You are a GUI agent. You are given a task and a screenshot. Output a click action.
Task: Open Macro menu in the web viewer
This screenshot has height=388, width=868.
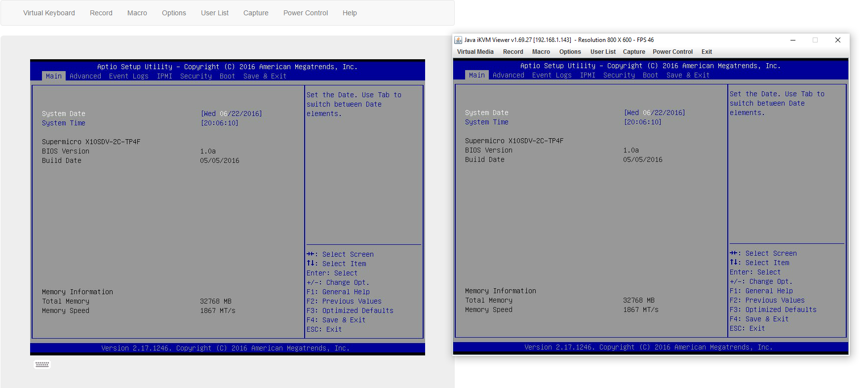pos(137,13)
